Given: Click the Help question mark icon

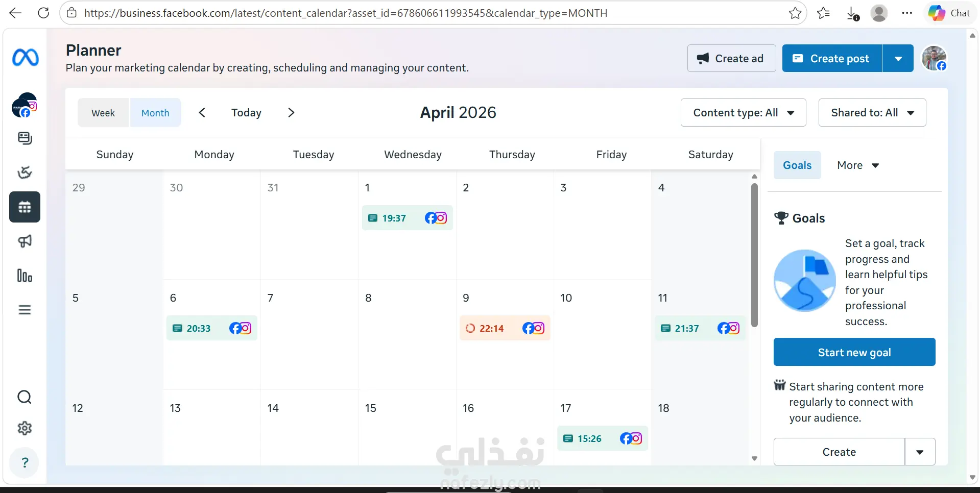Looking at the screenshot, I should [25, 462].
